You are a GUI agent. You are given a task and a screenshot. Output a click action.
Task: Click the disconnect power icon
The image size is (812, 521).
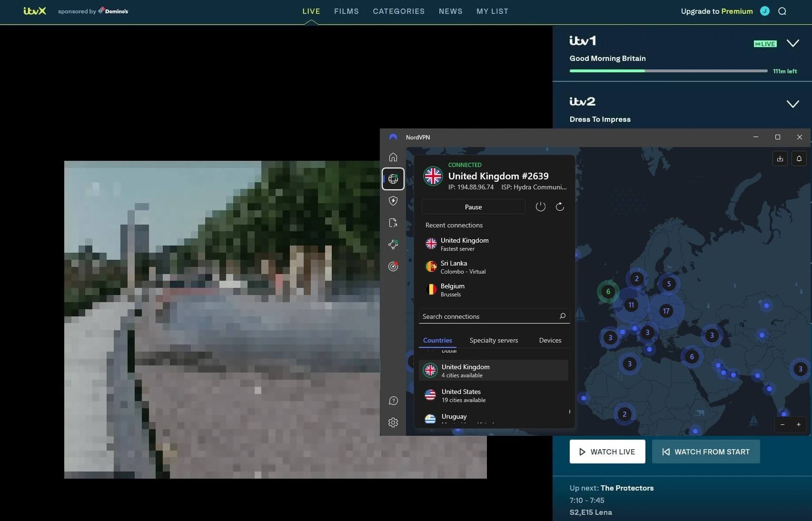pos(540,206)
